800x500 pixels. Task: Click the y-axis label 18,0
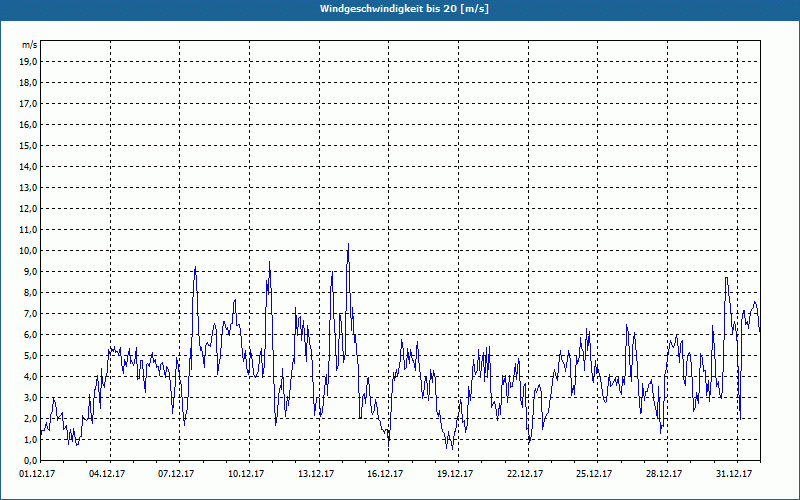coord(28,83)
